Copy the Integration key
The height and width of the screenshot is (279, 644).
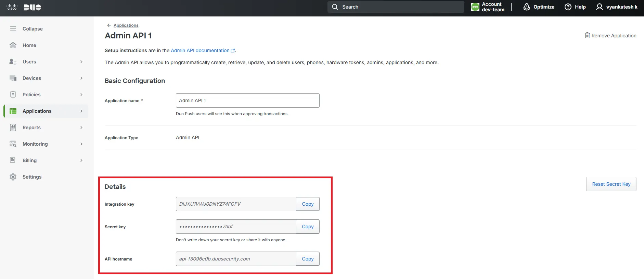pyautogui.click(x=308, y=204)
